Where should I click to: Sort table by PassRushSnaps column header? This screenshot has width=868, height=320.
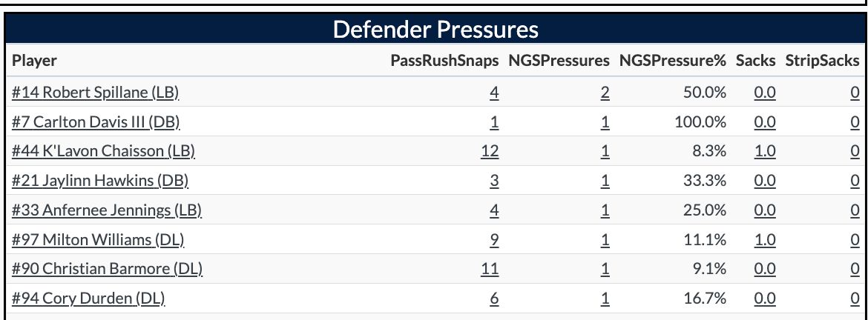[x=444, y=61]
